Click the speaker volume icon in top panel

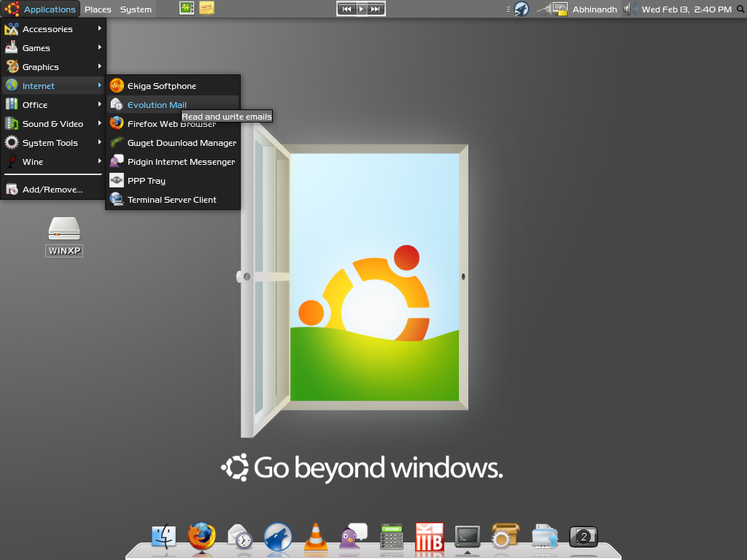click(x=630, y=9)
